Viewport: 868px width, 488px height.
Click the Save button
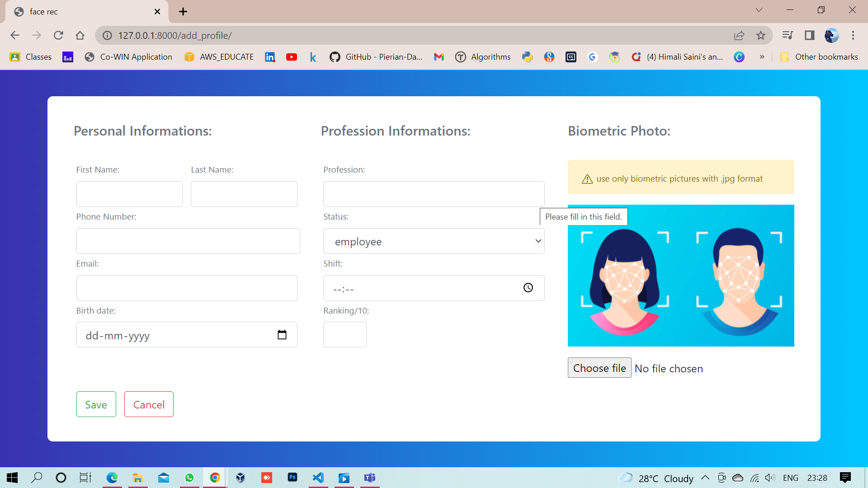click(96, 404)
